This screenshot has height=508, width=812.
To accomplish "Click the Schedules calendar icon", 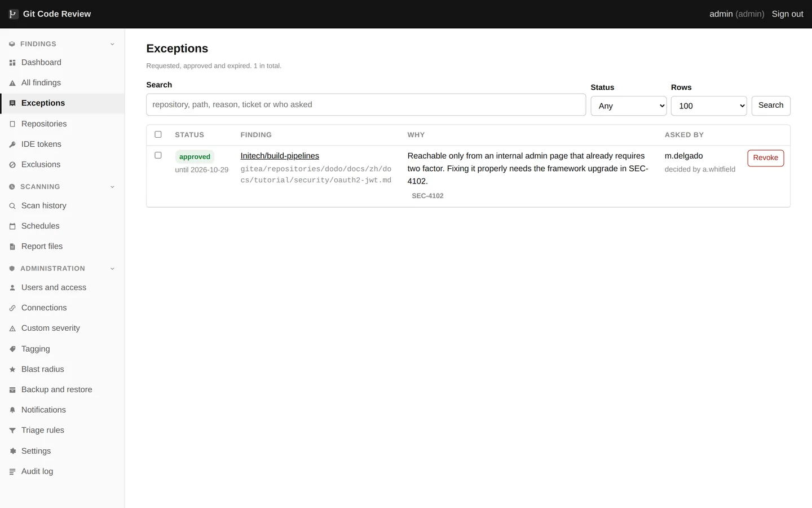I will click(12, 226).
